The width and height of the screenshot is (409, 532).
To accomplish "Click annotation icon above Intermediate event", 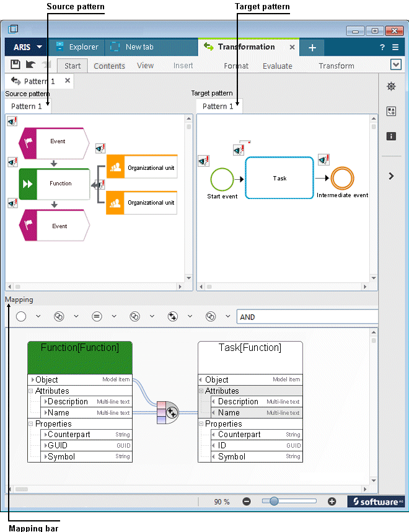I will (324, 159).
